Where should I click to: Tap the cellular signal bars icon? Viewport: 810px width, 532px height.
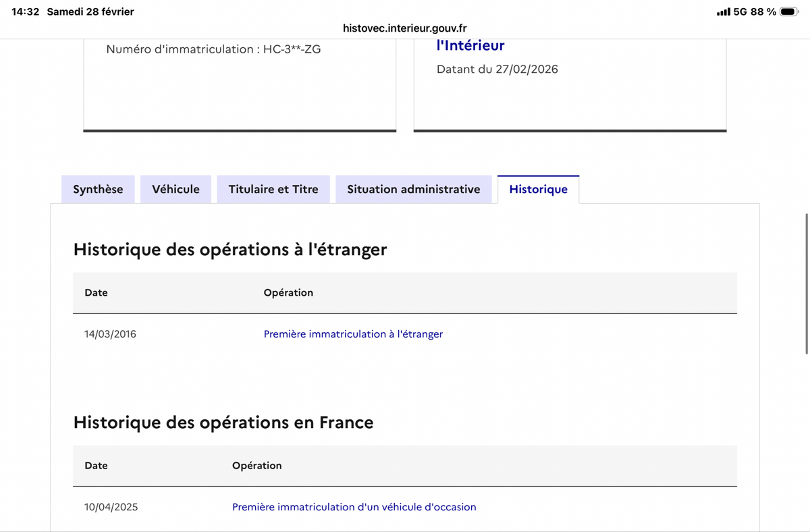723,11
